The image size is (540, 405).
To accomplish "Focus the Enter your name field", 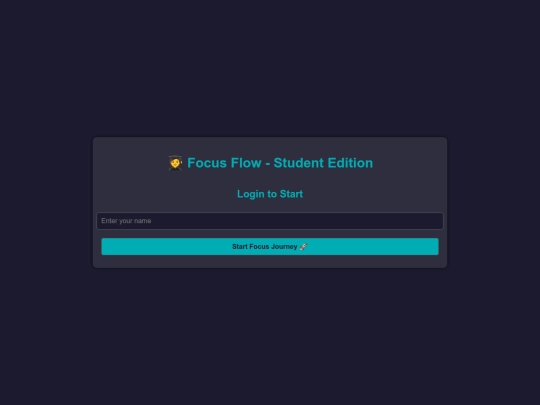I will (270, 221).
